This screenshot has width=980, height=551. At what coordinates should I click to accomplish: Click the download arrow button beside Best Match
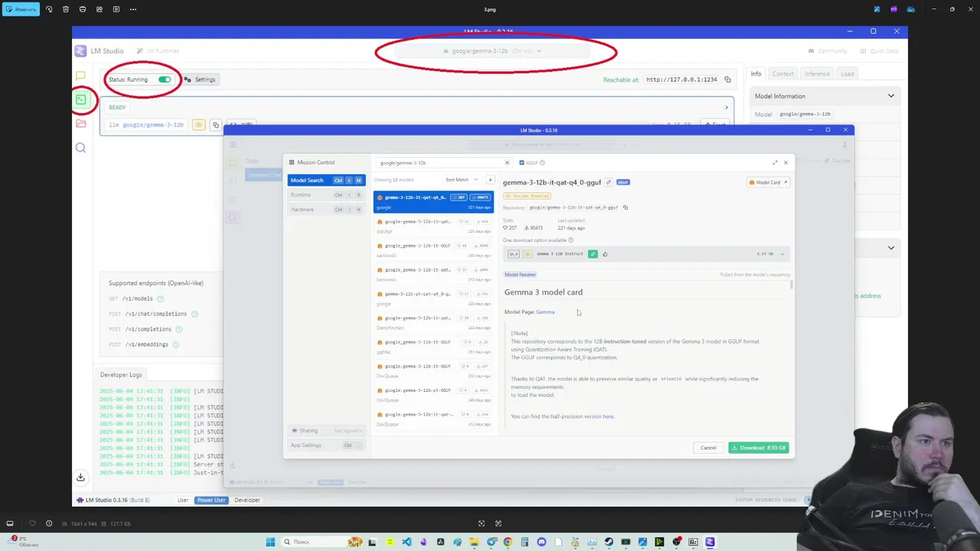(490, 180)
